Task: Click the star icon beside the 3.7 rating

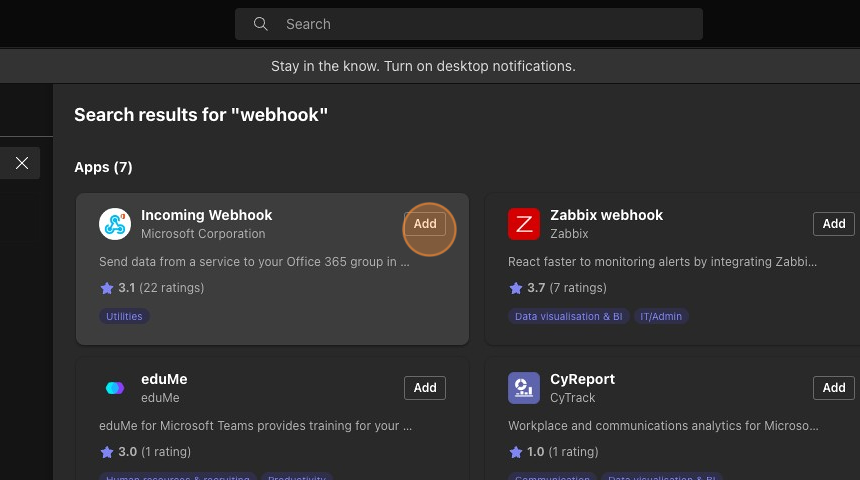Action: click(516, 288)
